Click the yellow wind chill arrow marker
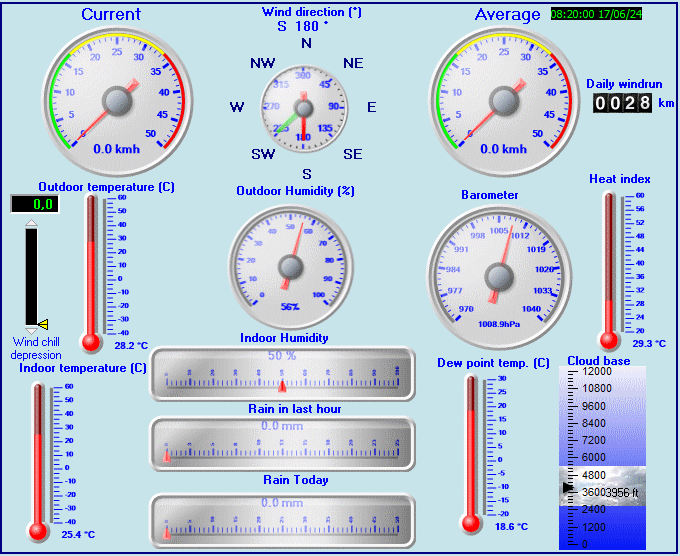680x556 pixels. pos(43,324)
